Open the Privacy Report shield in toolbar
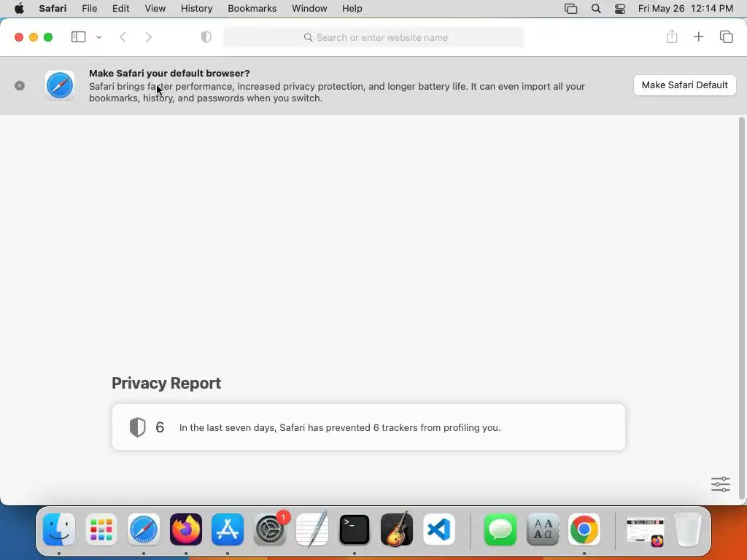 tap(206, 37)
